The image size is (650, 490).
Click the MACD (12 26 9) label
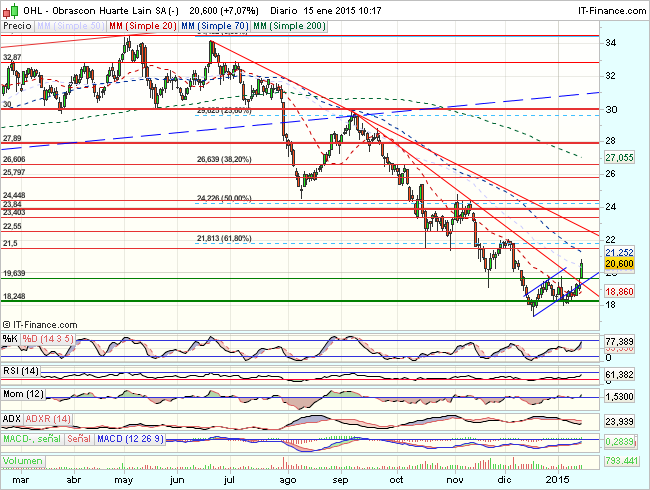128,440
